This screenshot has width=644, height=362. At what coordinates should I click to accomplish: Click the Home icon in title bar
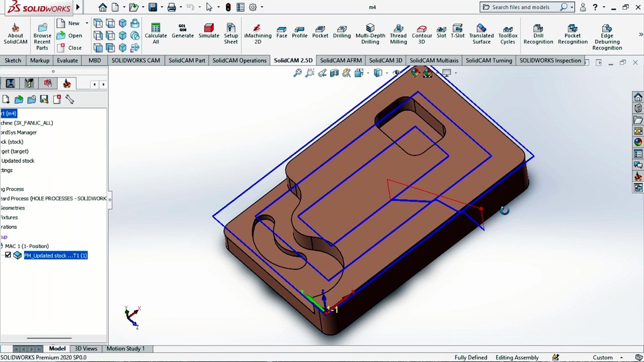pyautogui.click(x=103, y=7)
